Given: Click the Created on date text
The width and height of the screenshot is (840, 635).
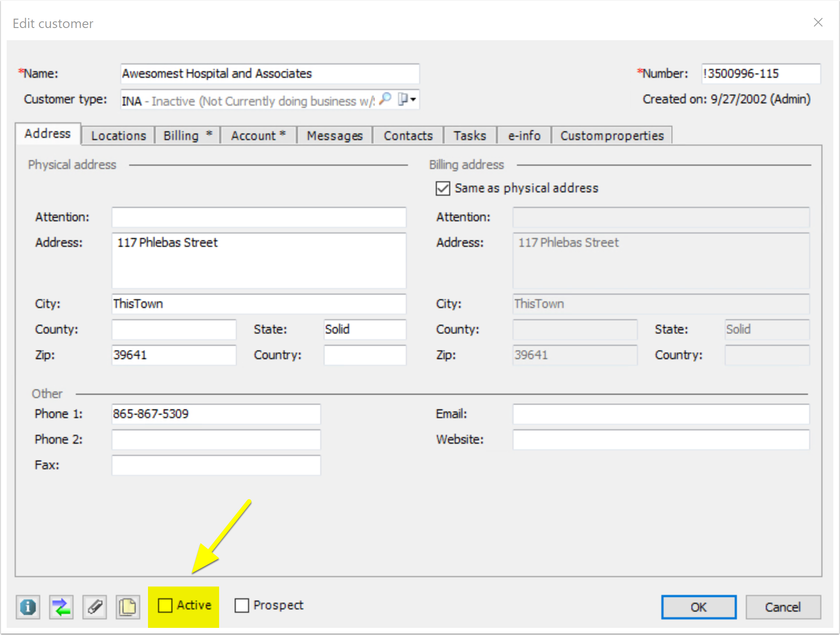Looking at the screenshot, I should 727,99.
